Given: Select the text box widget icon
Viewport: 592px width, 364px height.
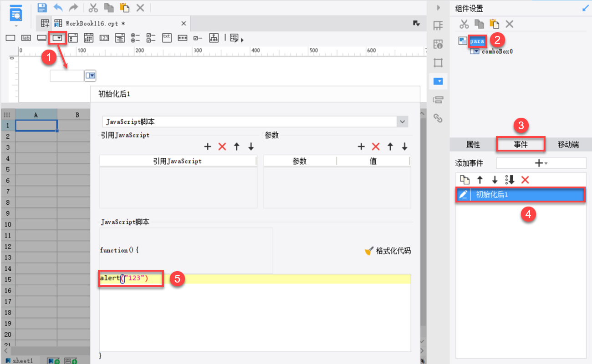Looking at the screenshot, I should click(x=10, y=38).
